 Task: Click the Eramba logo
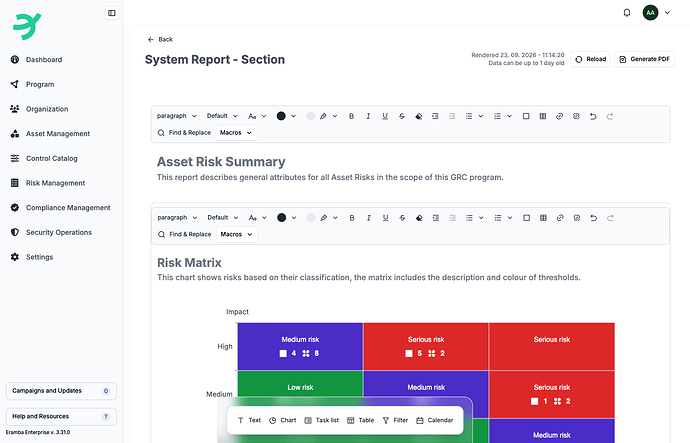[x=27, y=26]
